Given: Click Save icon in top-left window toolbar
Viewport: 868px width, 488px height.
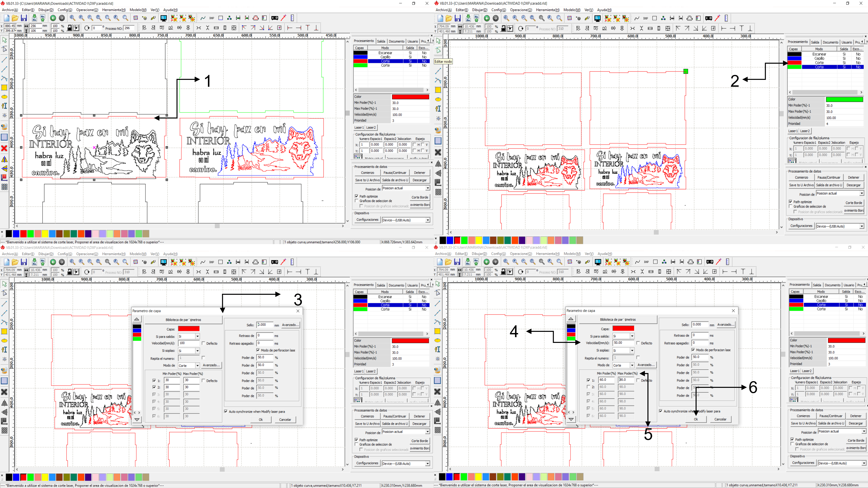Looking at the screenshot, I should 24,18.
